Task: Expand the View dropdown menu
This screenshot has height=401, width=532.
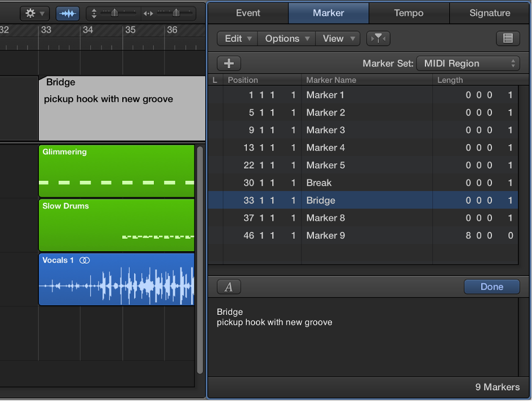Action: (338, 38)
